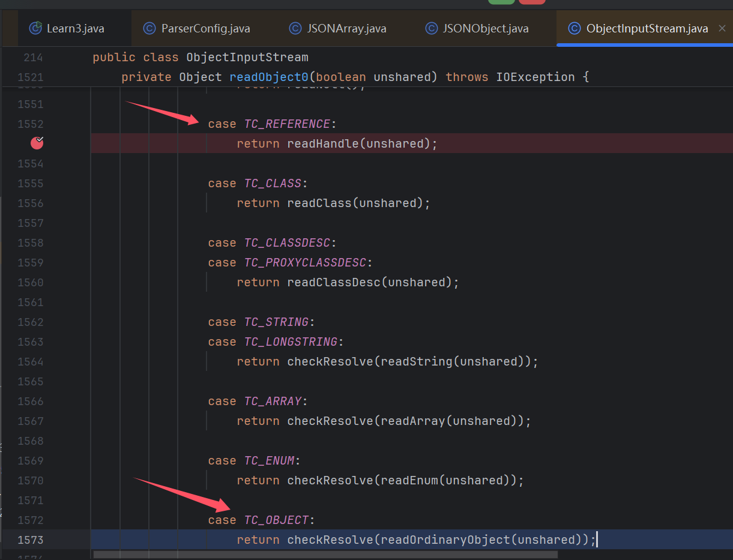Click ObjectInputStream in the sticky class declaration

pyautogui.click(x=247, y=58)
